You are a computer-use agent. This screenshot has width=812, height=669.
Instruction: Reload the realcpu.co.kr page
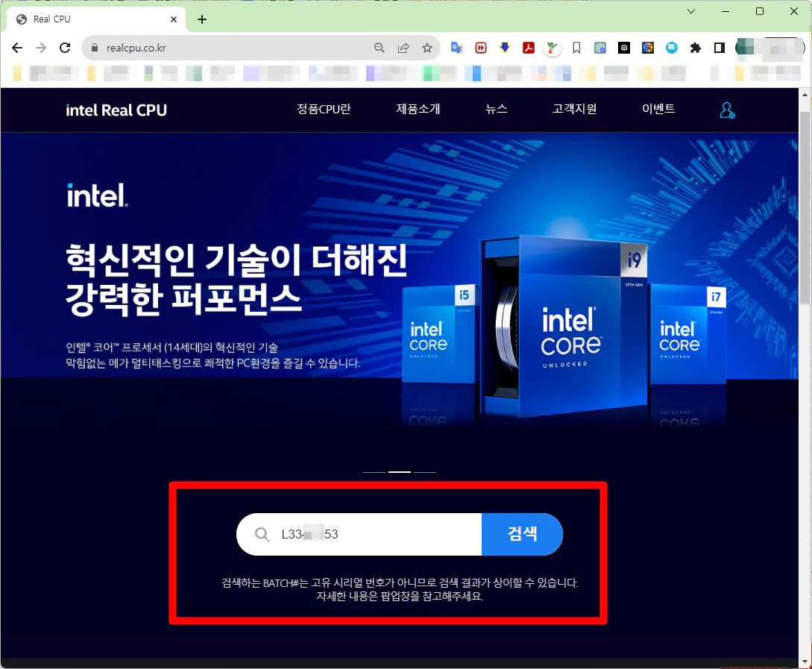point(65,48)
